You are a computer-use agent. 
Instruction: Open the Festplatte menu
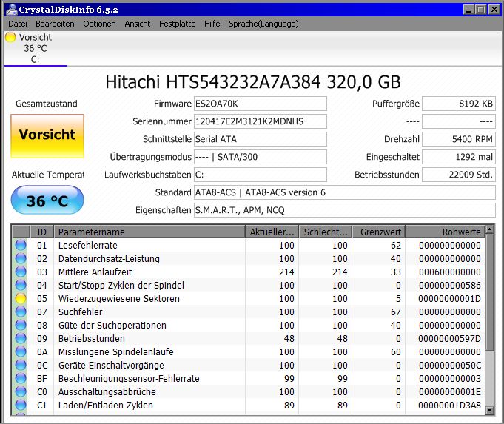tap(177, 24)
